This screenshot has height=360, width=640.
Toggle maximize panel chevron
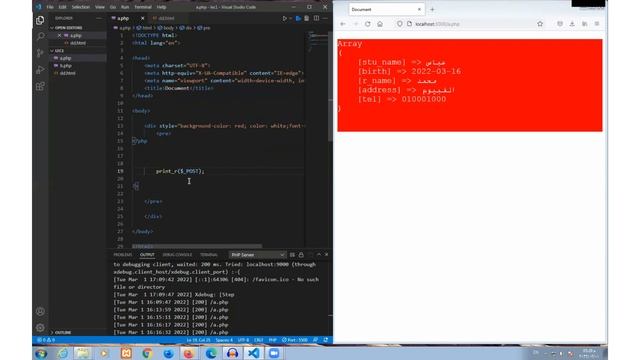point(319,255)
